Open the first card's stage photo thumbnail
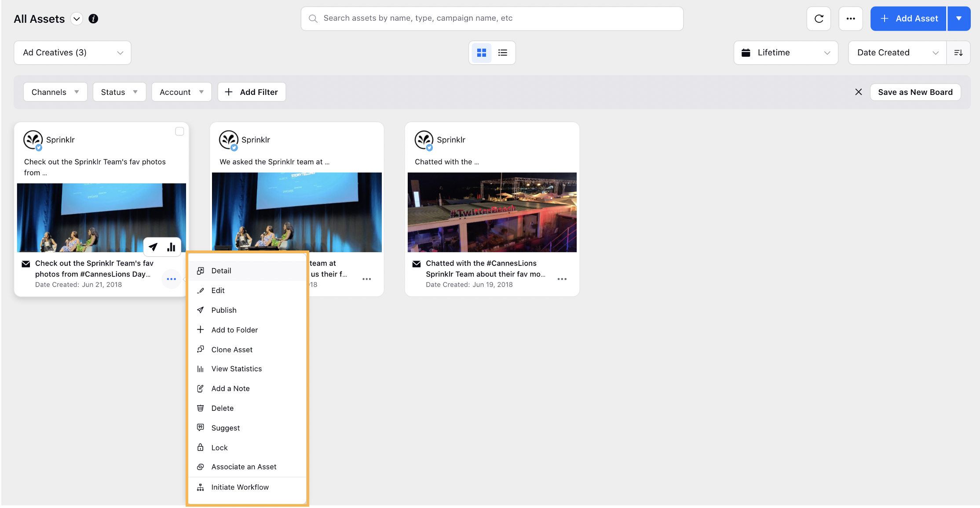 click(102, 218)
